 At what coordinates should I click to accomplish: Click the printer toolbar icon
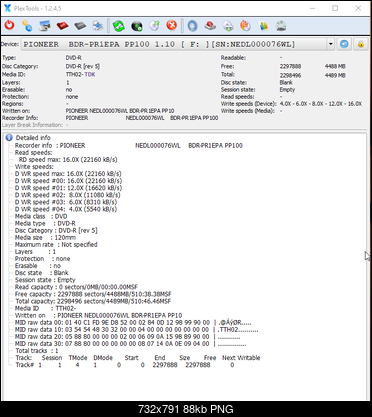tap(98, 26)
